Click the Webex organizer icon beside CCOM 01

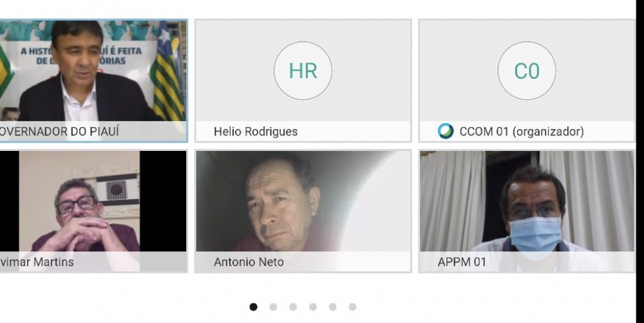446,132
